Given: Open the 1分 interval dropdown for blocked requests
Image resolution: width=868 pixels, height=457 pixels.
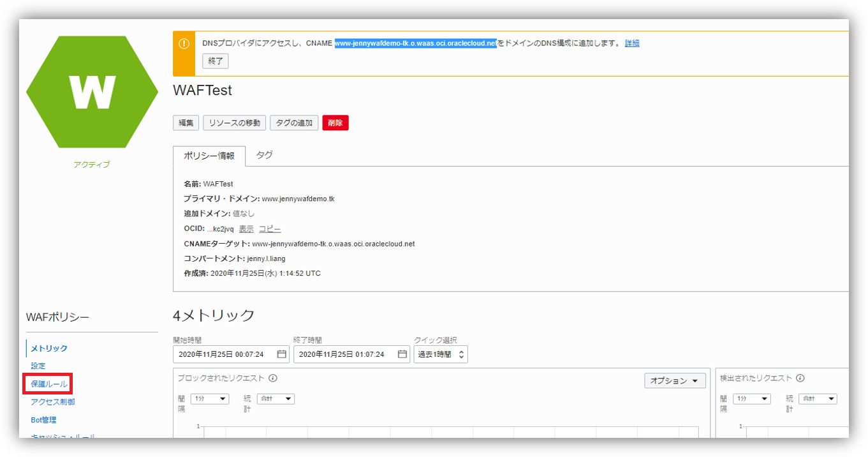Looking at the screenshot, I should tap(210, 399).
